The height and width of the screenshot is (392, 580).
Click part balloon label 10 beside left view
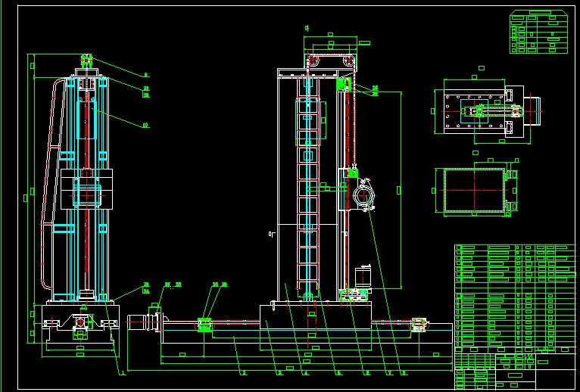145,126
